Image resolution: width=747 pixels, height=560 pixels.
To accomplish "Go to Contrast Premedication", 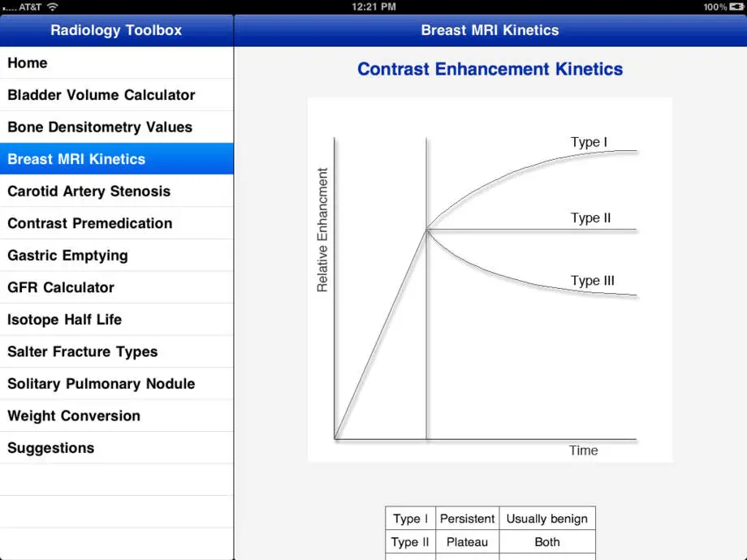I will tap(117, 223).
